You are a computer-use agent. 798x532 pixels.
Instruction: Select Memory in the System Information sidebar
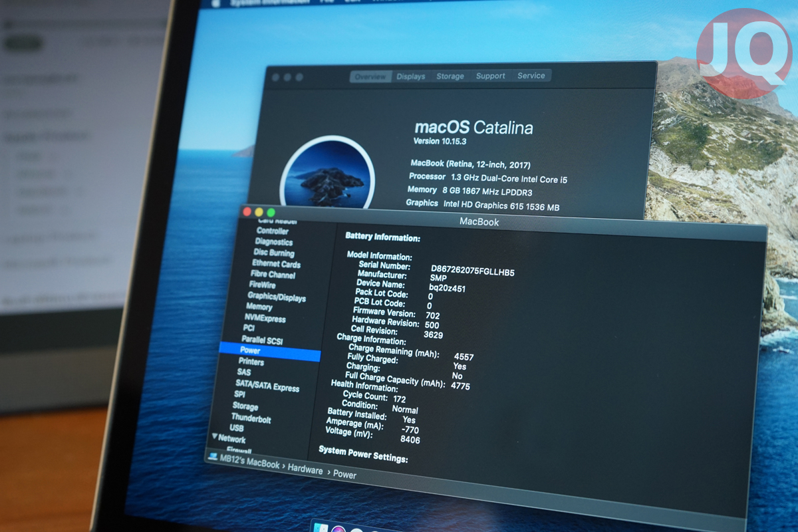(x=259, y=307)
